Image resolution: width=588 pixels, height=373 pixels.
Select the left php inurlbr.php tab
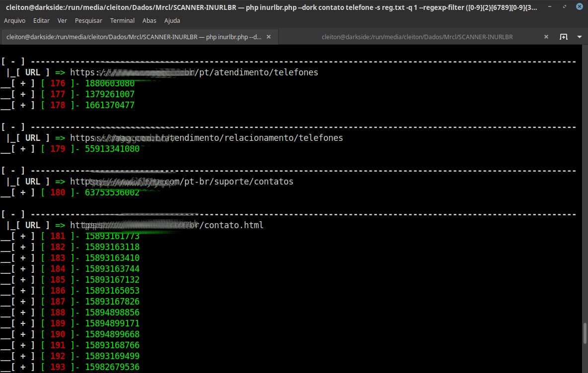tap(134, 36)
